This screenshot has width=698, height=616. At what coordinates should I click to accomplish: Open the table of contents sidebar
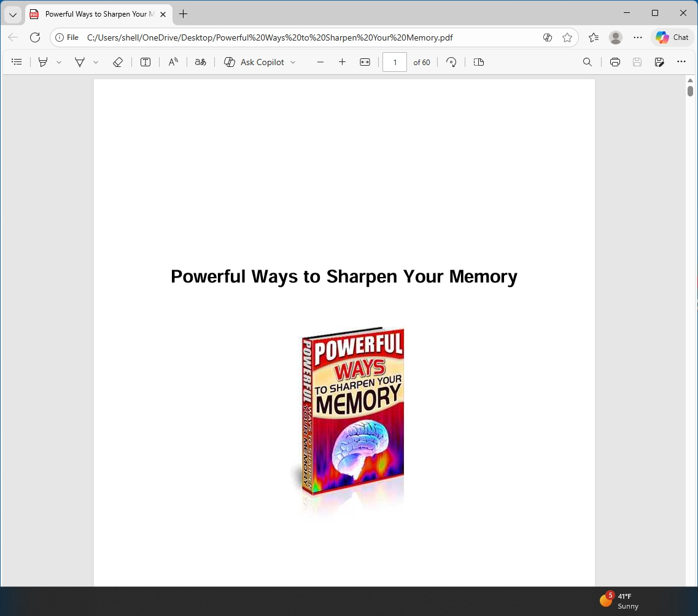click(x=17, y=62)
